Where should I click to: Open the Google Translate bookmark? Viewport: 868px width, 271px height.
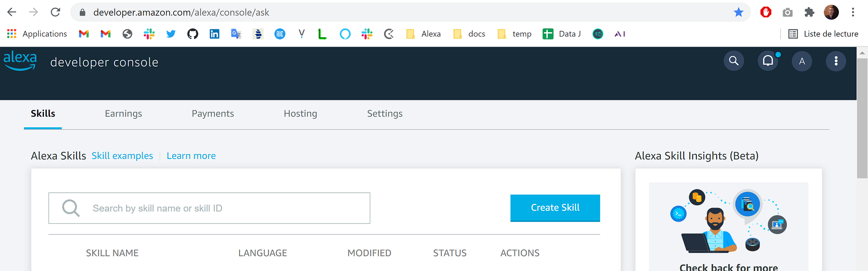pyautogui.click(x=236, y=34)
